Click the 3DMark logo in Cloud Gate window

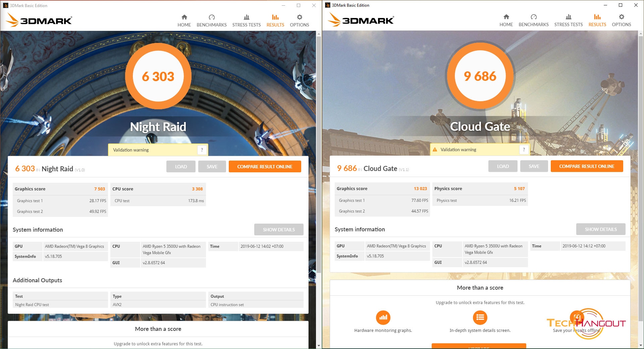(361, 20)
